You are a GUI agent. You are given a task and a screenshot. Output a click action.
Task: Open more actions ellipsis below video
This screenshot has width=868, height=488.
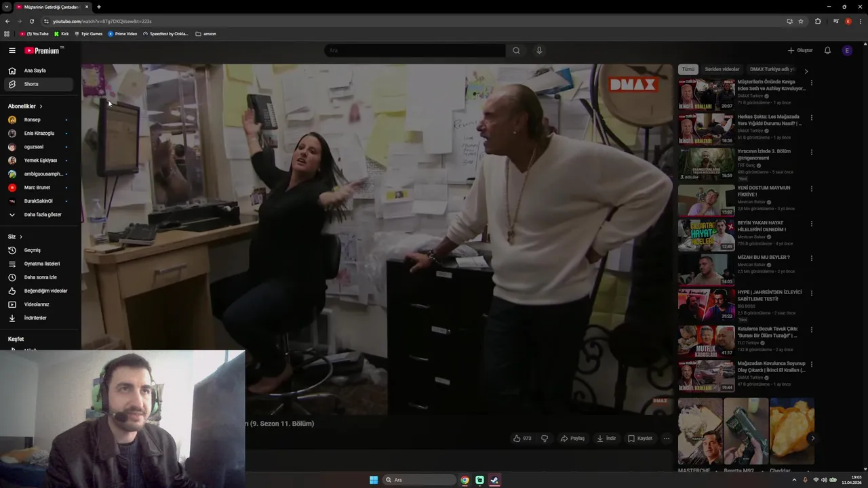[667, 439]
